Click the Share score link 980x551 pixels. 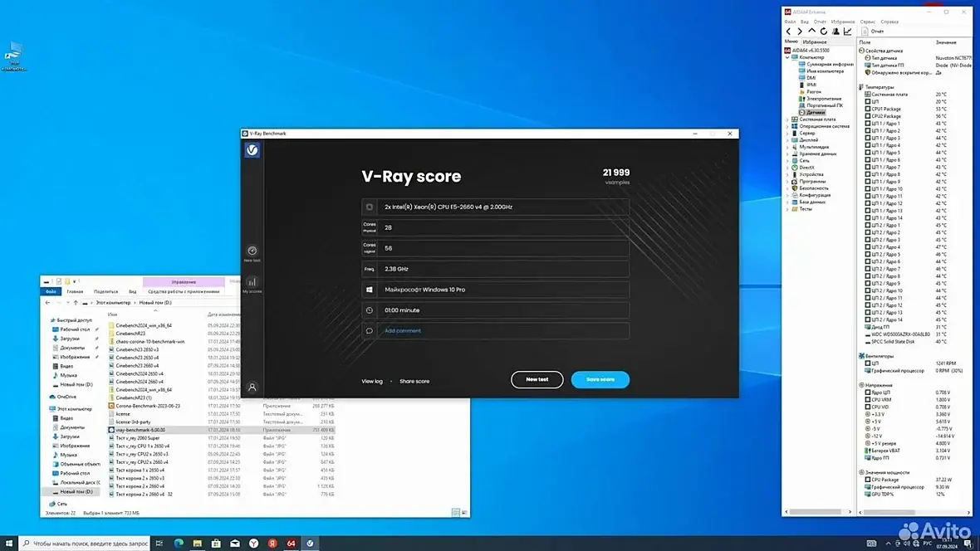[414, 381]
